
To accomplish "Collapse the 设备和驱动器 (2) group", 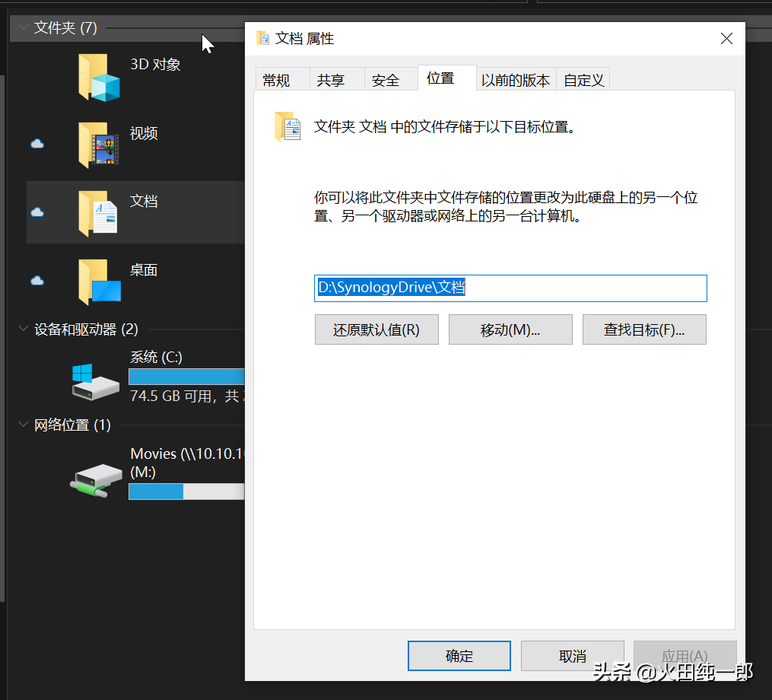I will coord(23,329).
